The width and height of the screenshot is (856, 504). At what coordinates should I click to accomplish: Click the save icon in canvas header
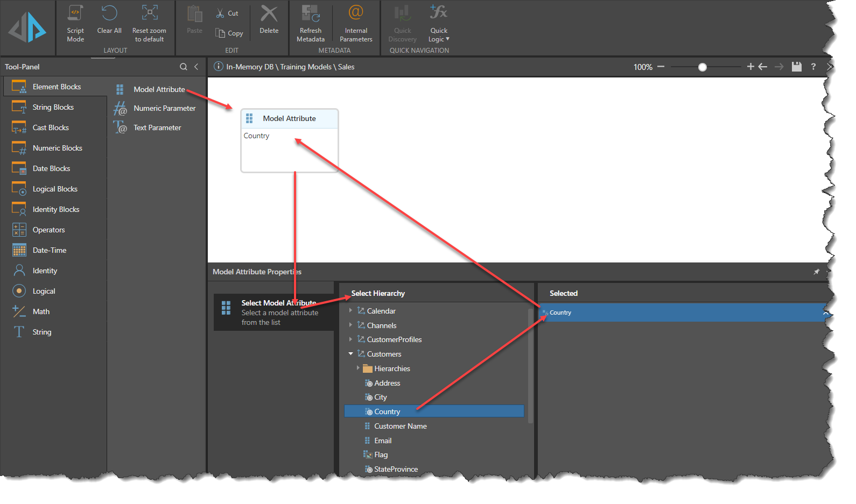pyautogui.click(x=797, y=67)
